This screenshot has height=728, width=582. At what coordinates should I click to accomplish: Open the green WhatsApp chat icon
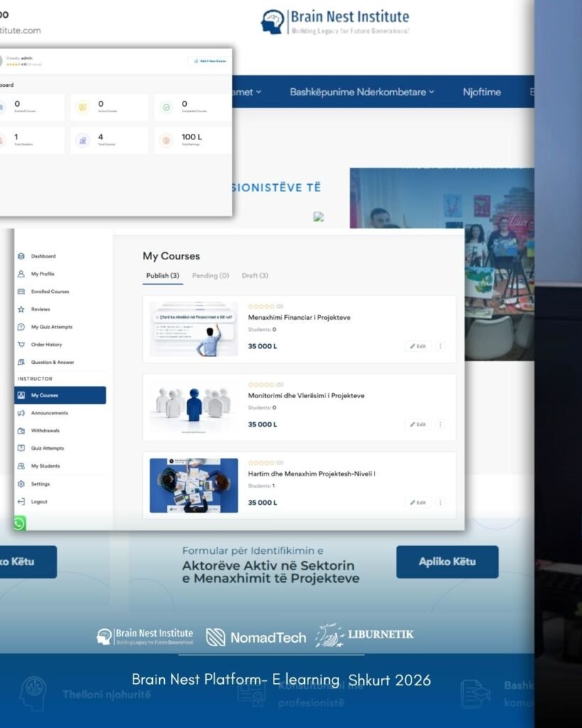(18, 523)
